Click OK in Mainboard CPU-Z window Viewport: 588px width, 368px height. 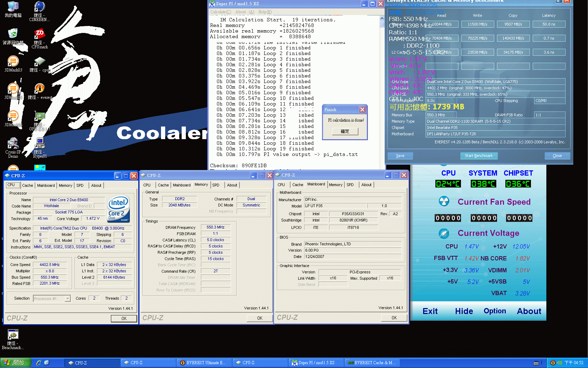coord(394,318)
